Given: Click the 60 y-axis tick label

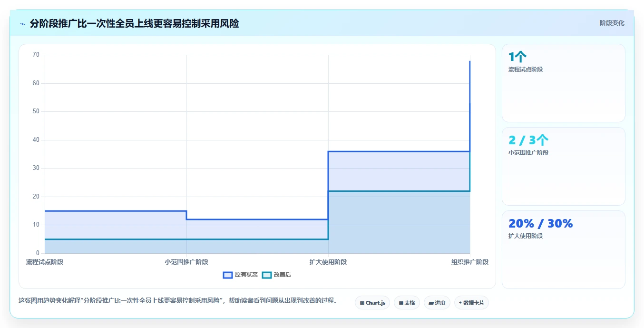Looking at the screenshot, I should (36, 83).
